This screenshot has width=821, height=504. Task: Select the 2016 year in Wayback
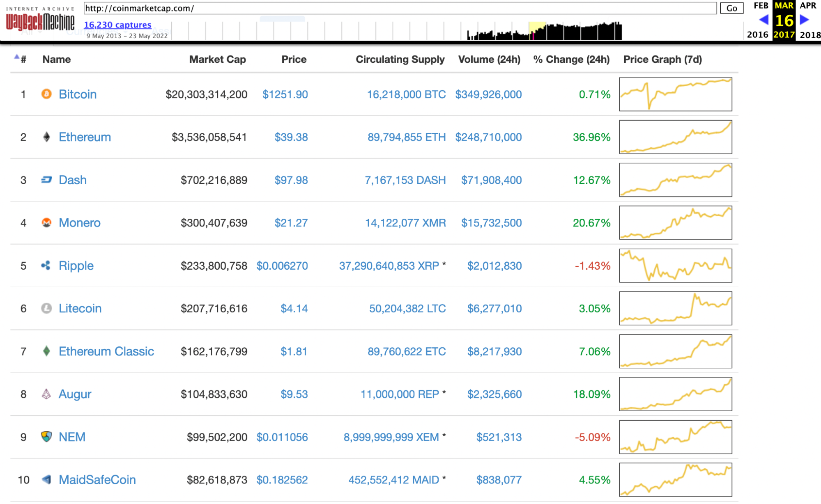pyautogui.click(x=757, y=35)
